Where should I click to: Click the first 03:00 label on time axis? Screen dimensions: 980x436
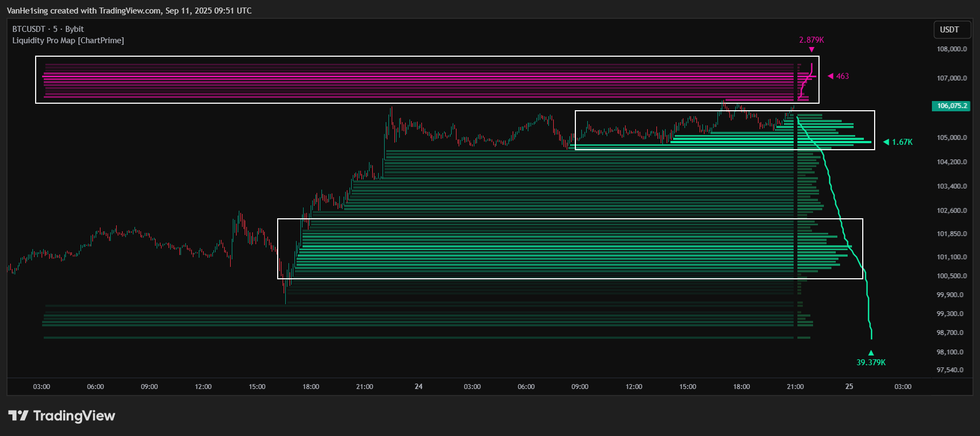[x=42, y=387]
